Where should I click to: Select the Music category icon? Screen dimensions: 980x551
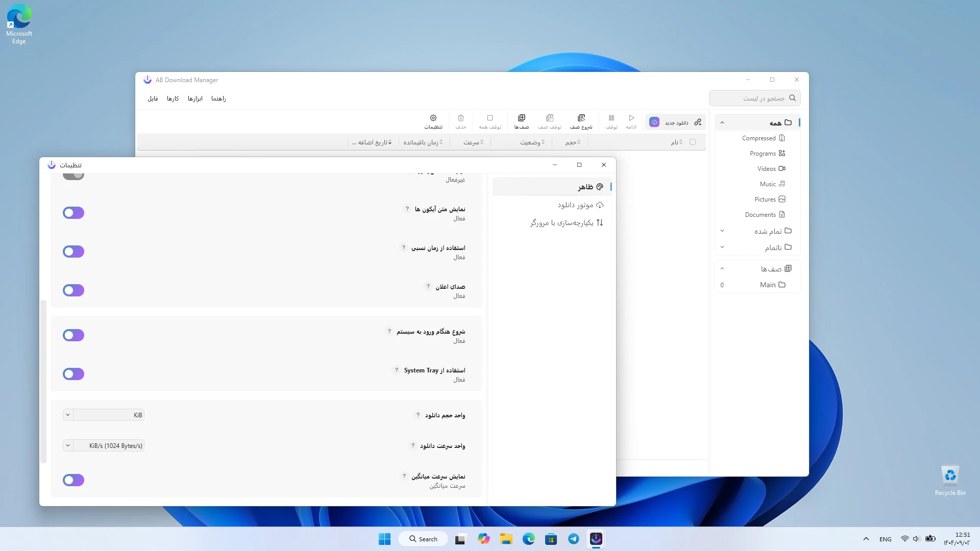(x=781, y=184)
